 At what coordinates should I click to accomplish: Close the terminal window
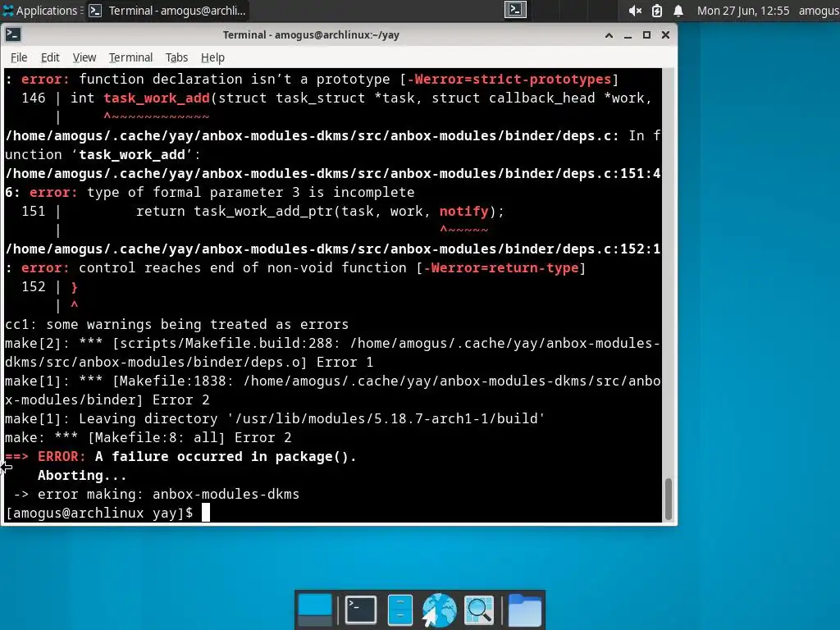tap(665, 34)
